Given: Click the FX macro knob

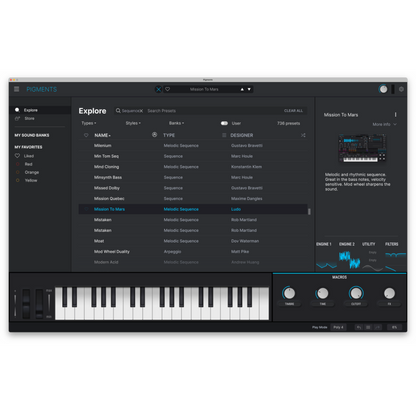Looking at the screenshot, I should (389, 293).
